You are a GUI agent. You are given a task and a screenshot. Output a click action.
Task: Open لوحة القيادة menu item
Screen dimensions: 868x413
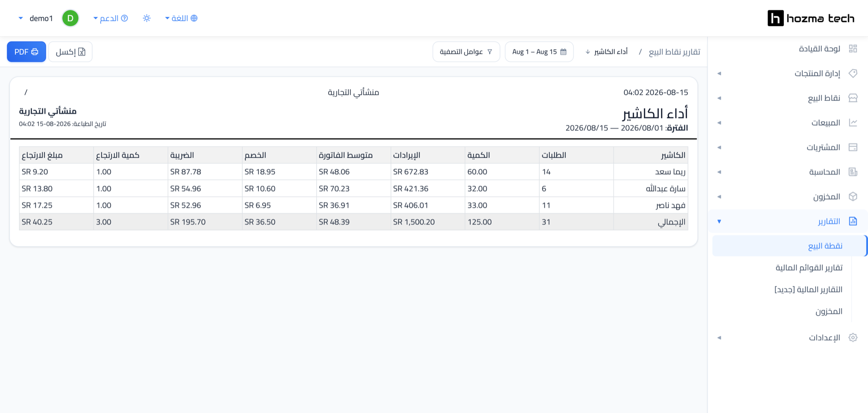[820, 49]
